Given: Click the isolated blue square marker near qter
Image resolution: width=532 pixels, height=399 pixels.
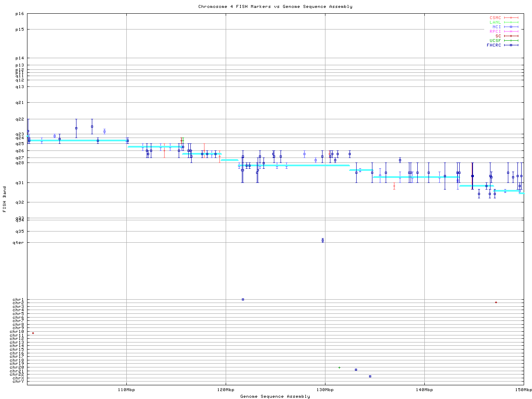Looking at the screenshot, I should 323,240.
